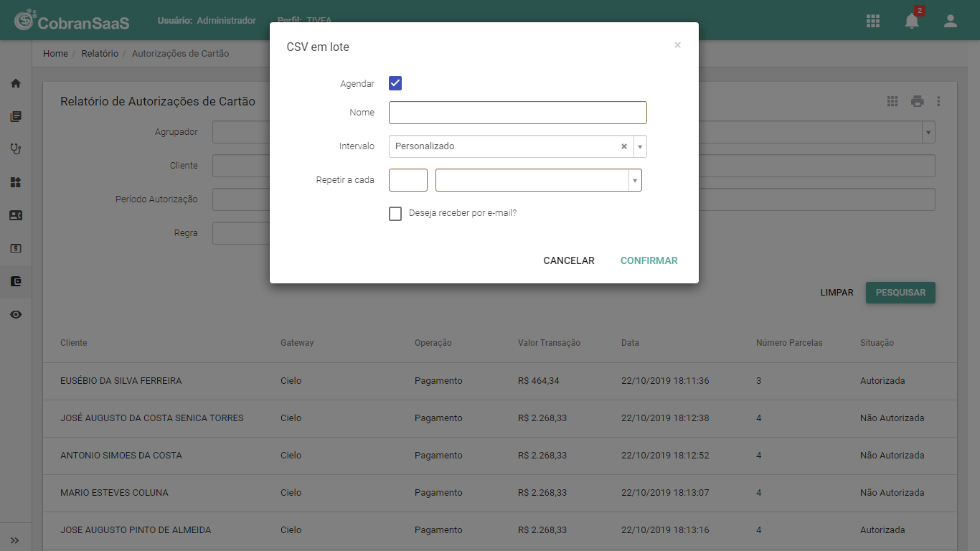
Task: Go to the Relatório breadcrumb
Action: 100,54
